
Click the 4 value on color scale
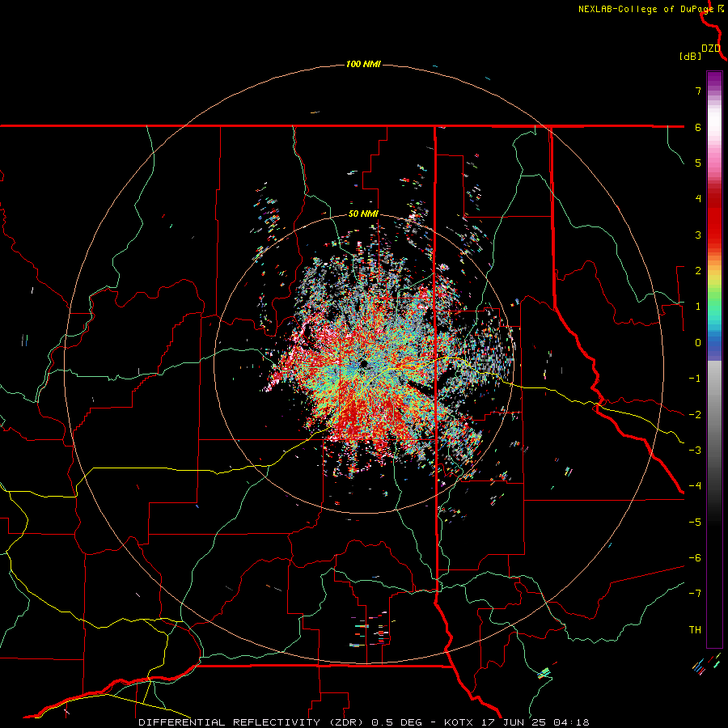[x=698, y=199]
